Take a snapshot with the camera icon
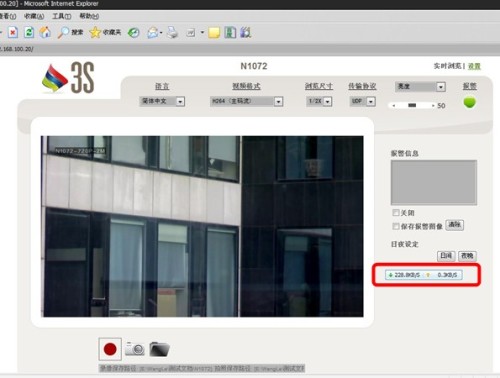 (x=135, y=349)
